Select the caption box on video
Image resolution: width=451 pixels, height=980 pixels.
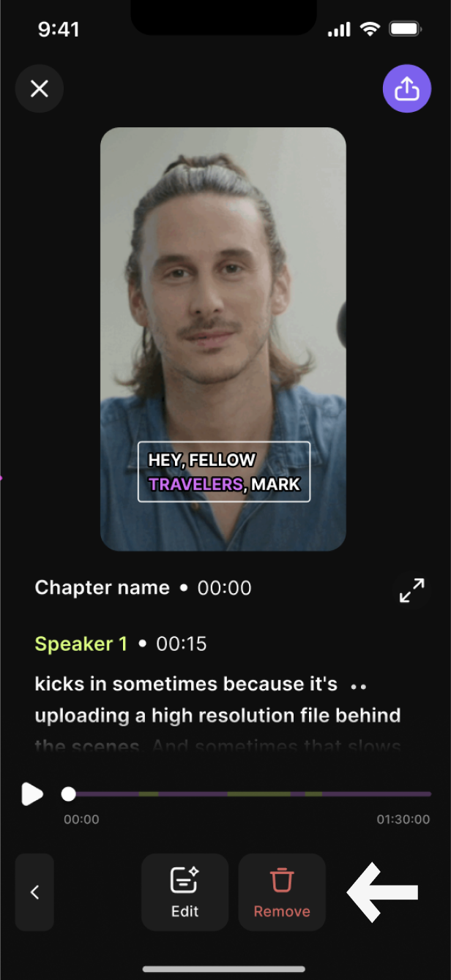point(224,472)
